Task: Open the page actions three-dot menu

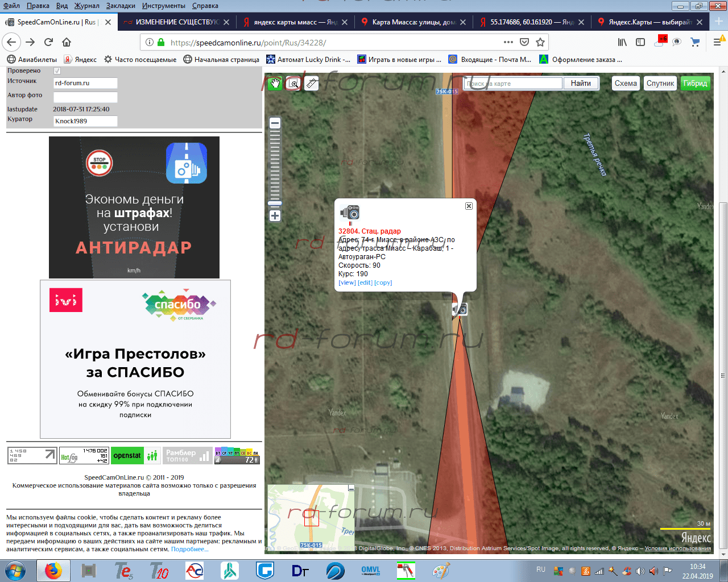Action: [x=508, y=42]
